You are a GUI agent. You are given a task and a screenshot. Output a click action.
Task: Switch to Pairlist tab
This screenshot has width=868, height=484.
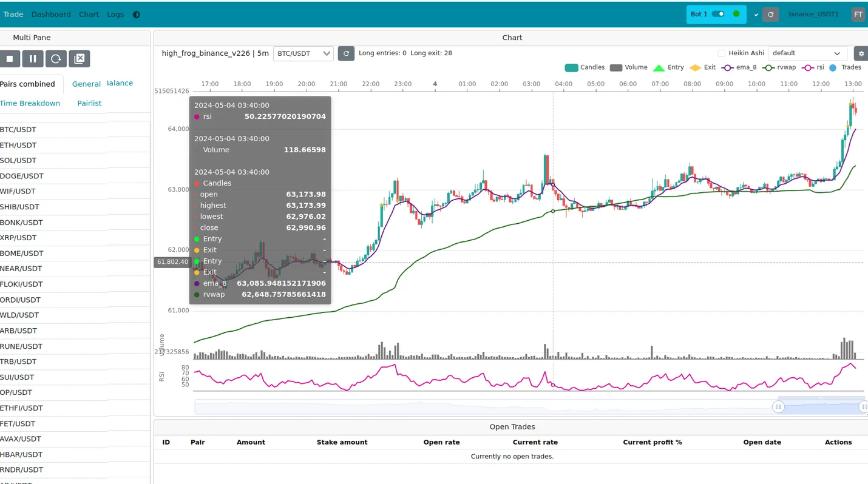[x=89, y=103]
